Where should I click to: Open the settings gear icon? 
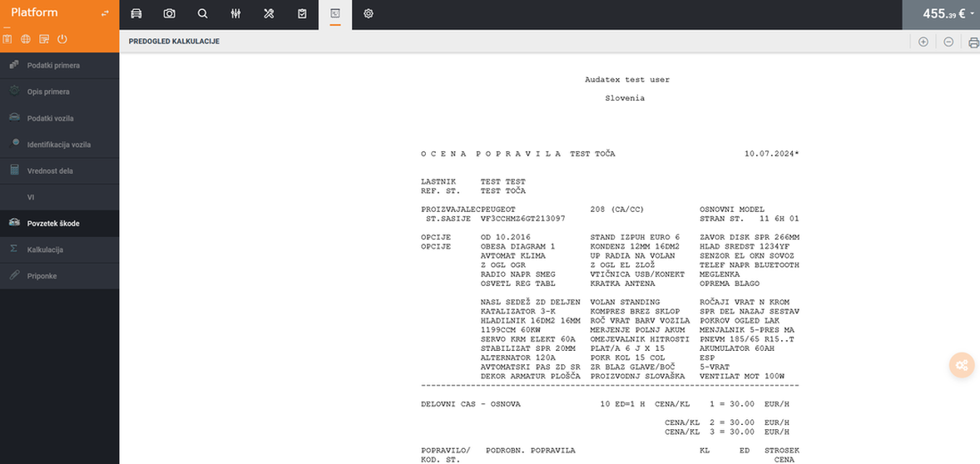[x=369, y=14]
